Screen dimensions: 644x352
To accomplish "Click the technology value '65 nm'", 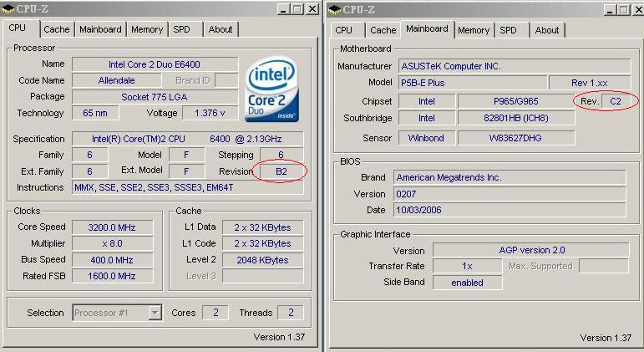I will coord(95,113).
